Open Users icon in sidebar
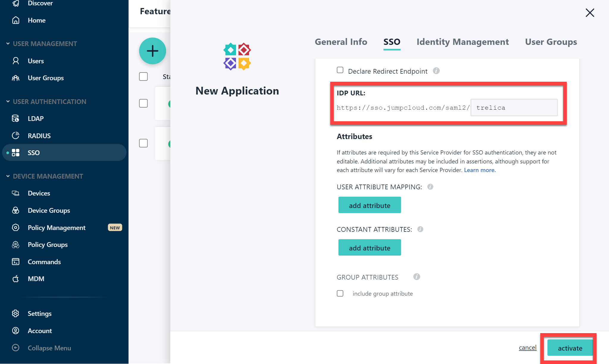This screenshot has width=609, height=364. (16, 61)
